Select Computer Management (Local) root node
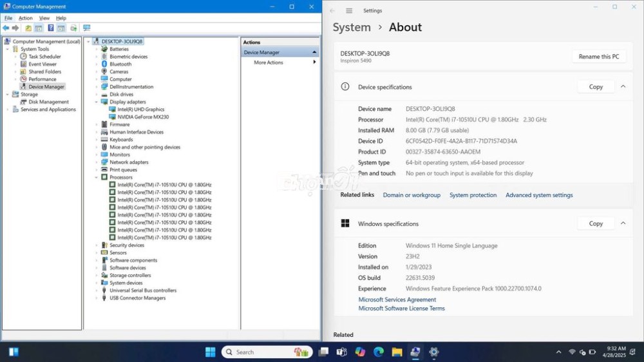The height and width of the screenshot is (362, 644). (46, 41)
